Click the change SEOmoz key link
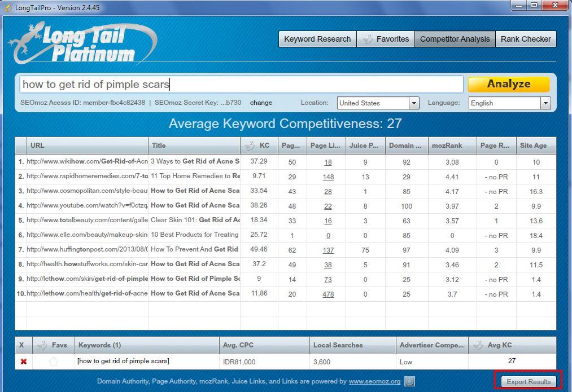 (x=261, y=103)
